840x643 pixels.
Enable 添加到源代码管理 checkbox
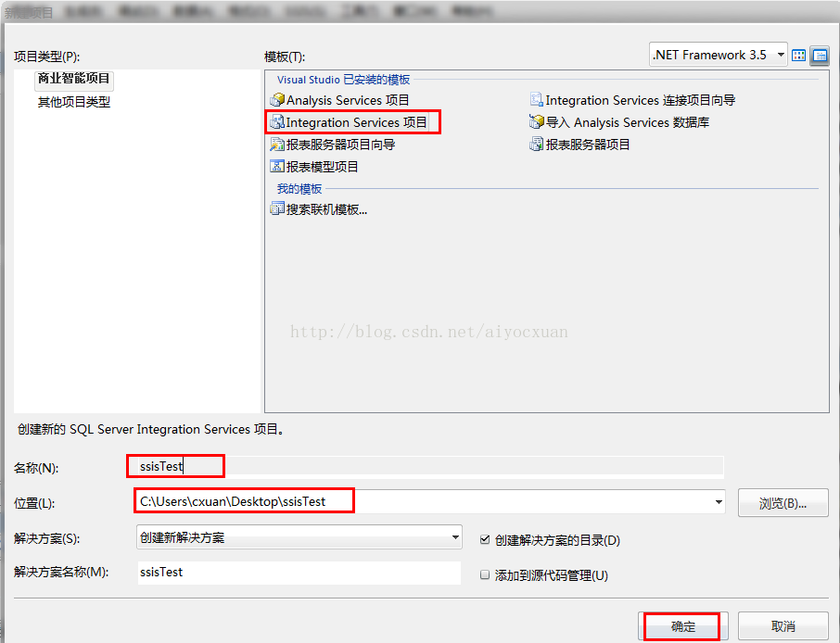(x=485, y=575)
